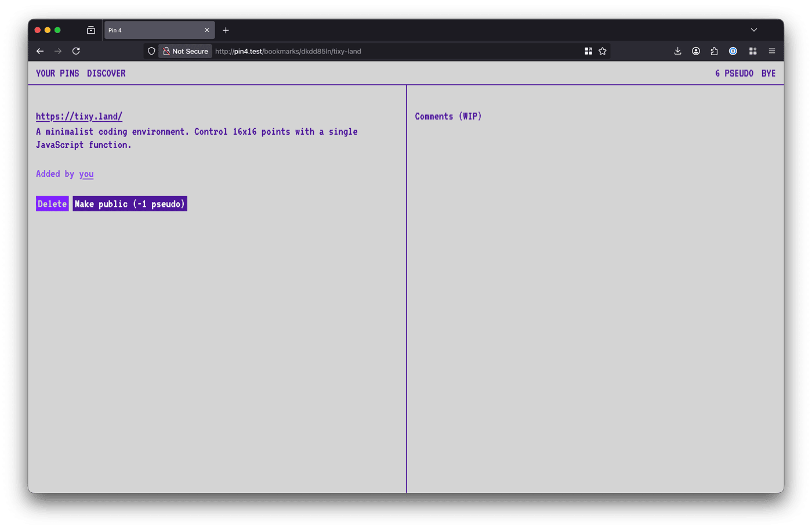
Task: Go back using the browser back arrow
Action: 40,51
